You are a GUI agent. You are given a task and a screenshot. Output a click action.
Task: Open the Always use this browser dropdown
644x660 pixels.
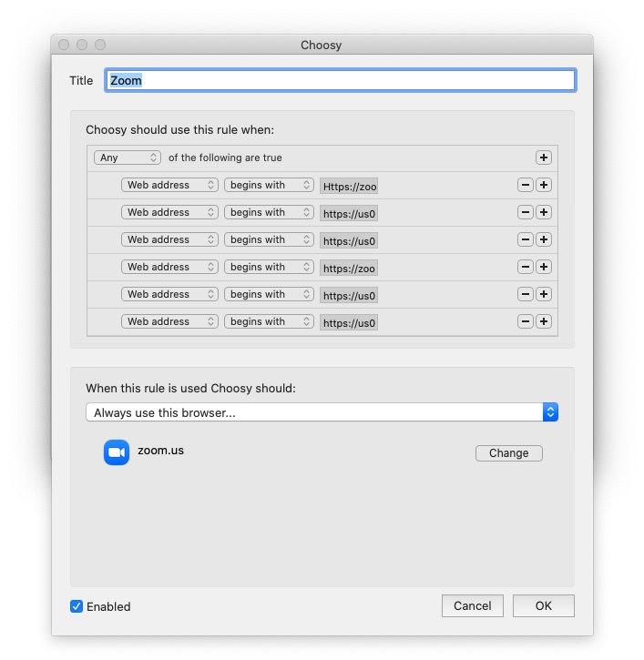click(322, 412)
